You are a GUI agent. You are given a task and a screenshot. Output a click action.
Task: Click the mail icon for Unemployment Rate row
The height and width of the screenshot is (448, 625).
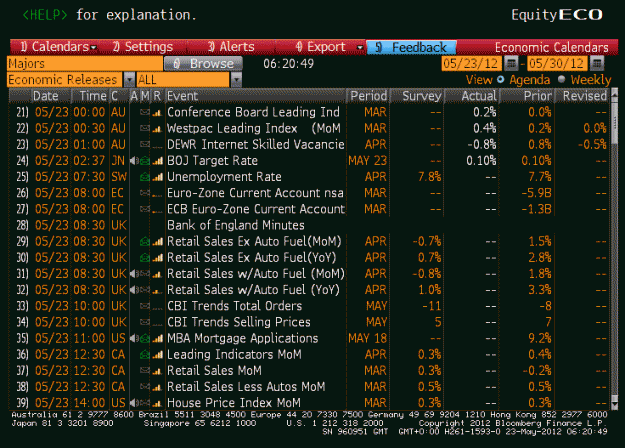click(x=145, y=177)
